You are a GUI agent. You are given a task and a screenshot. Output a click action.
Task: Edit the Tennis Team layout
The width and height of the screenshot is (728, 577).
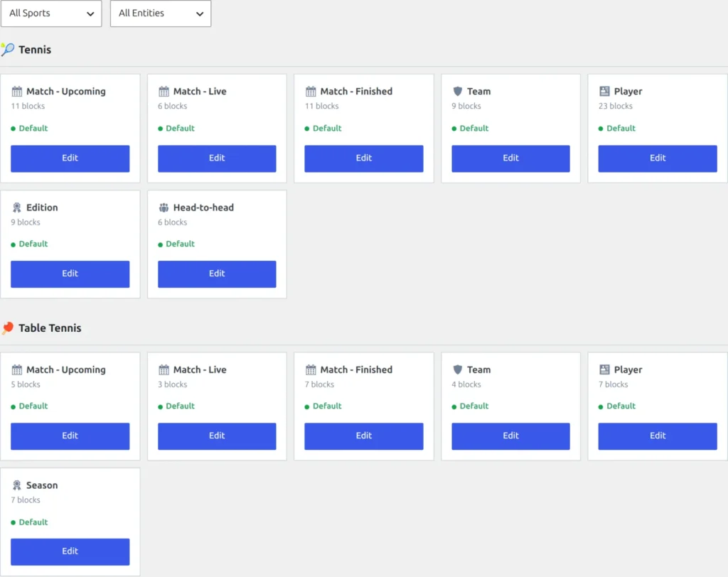coord(510,158)
